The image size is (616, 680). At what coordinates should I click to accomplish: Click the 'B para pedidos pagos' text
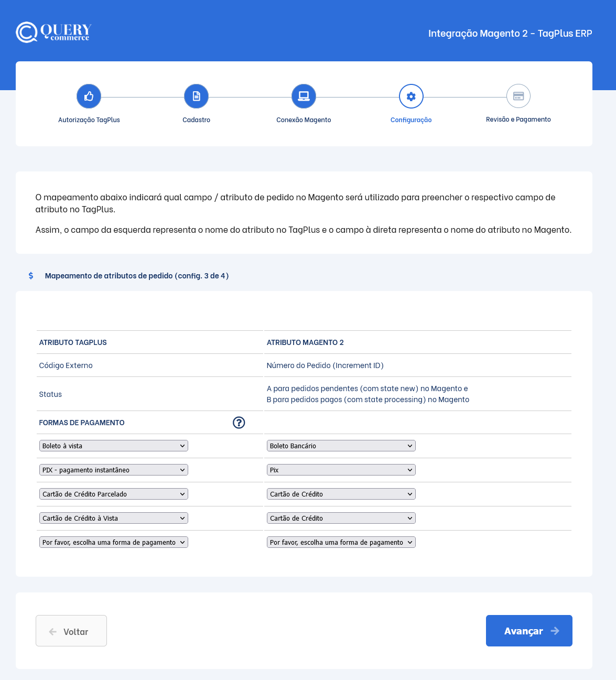coord(368,400)
